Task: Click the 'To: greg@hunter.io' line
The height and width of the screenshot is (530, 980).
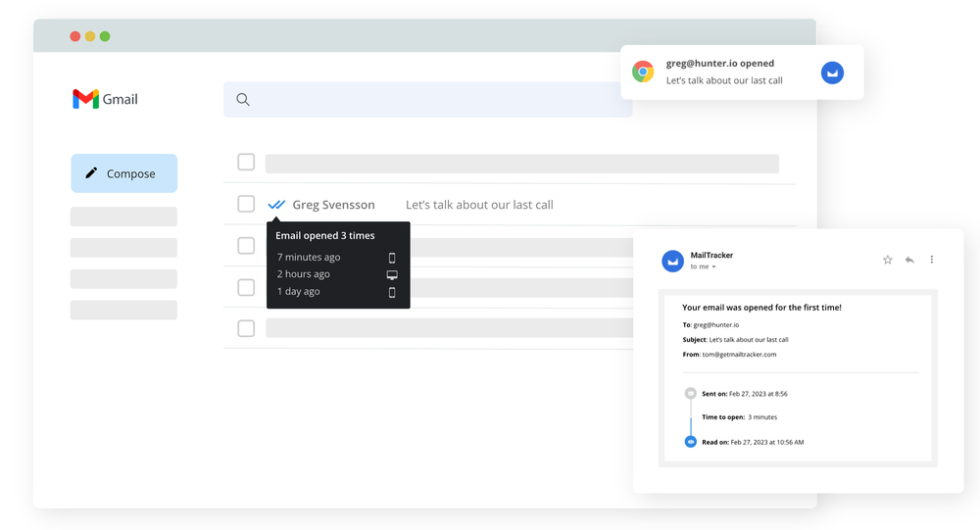Action: coord(710,325)
